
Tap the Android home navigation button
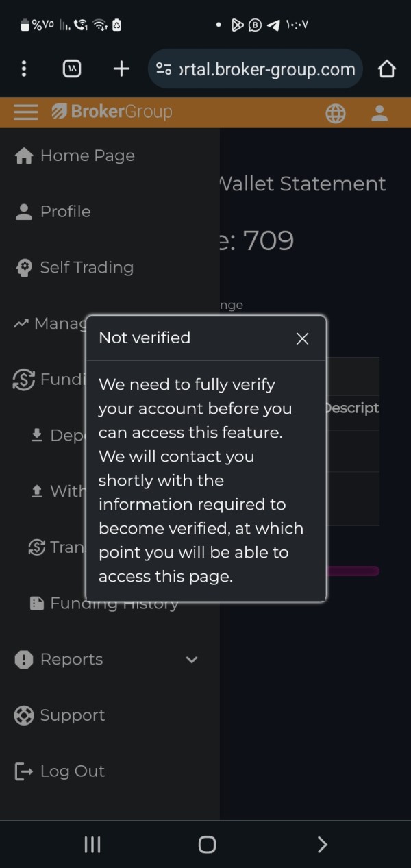(x=207, y=845)
